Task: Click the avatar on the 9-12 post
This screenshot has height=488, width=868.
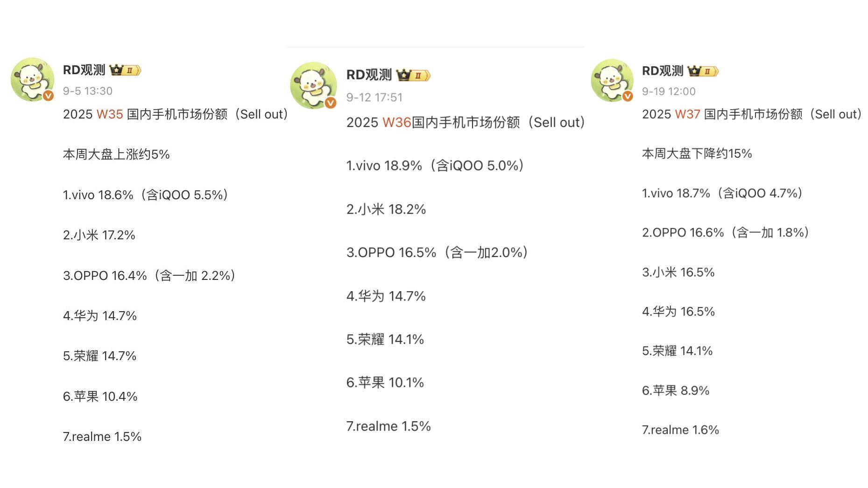Action: coord(313,84)
